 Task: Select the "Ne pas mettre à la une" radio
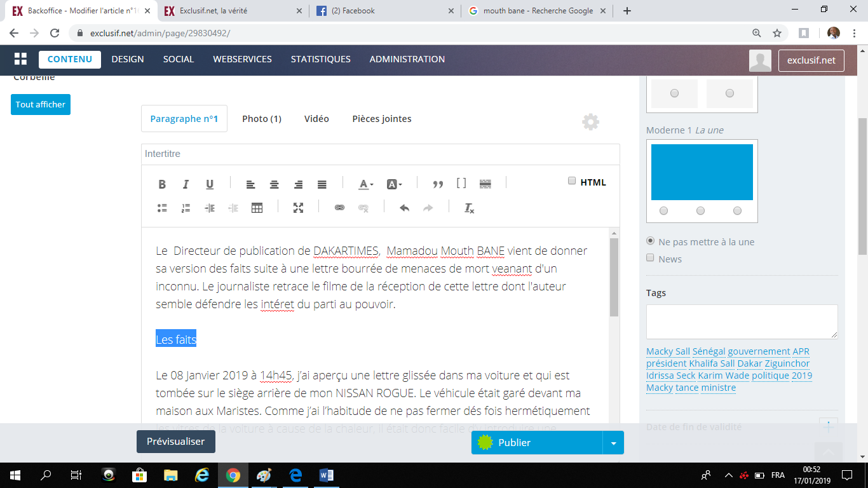click(x=650, y=241)
